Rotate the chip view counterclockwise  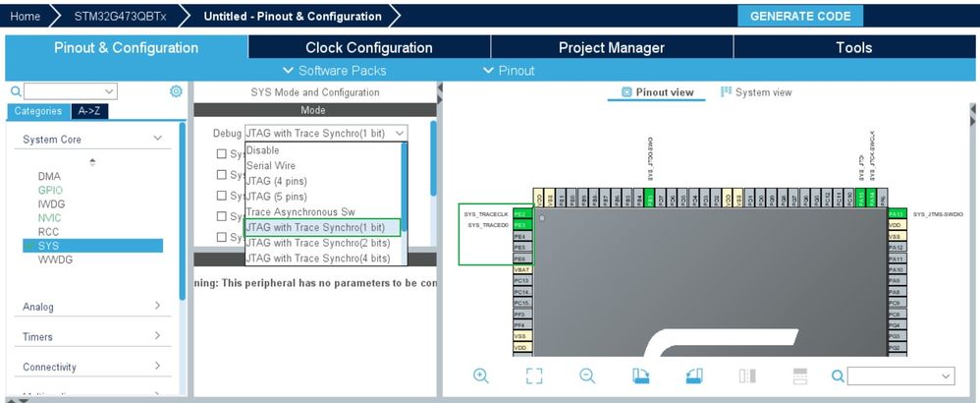693,375
